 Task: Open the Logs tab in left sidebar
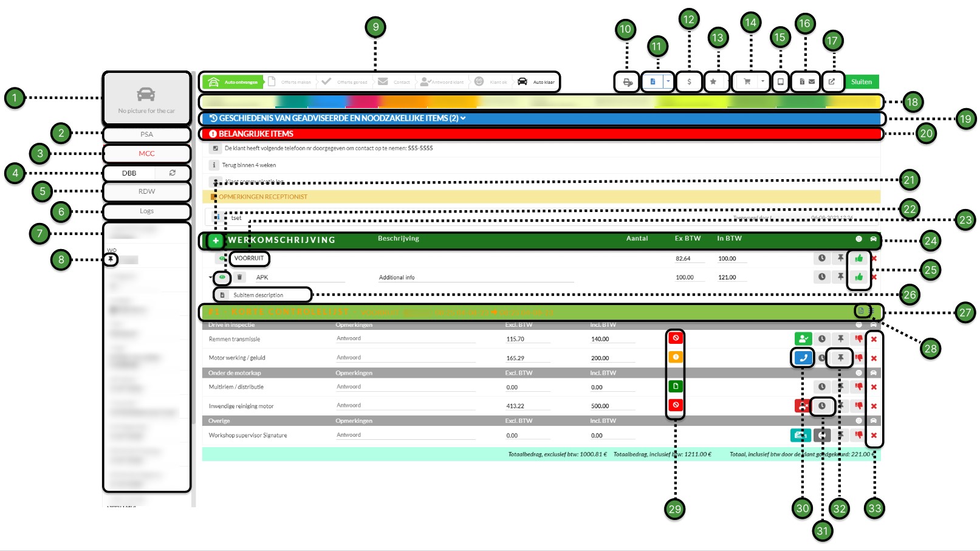146,211
